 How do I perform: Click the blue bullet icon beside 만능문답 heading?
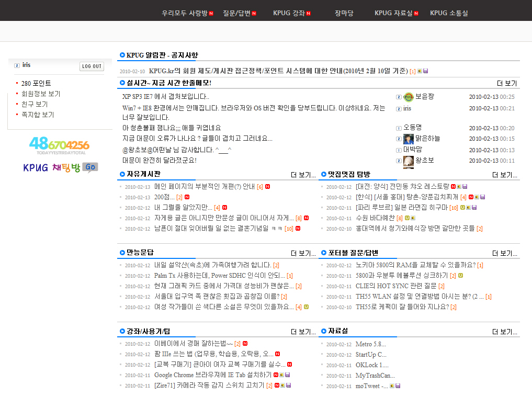(x=122, y=253)
